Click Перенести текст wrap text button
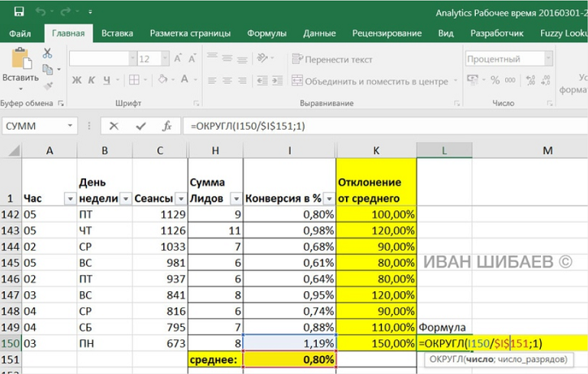This screenshot has width=588, height=374. [x=332, y=59]
